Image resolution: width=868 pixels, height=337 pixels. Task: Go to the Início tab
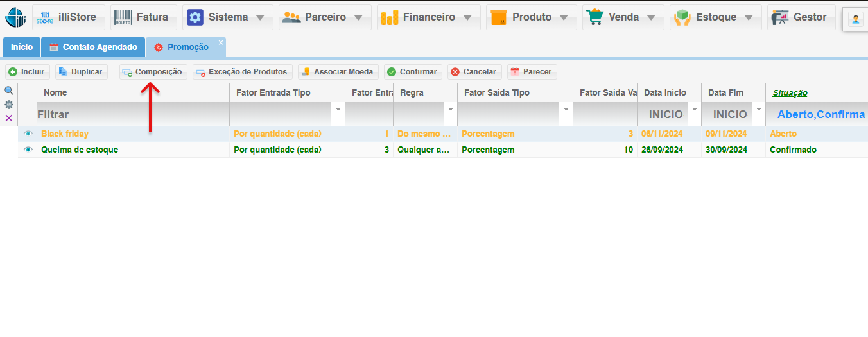[x=22, y=48]
